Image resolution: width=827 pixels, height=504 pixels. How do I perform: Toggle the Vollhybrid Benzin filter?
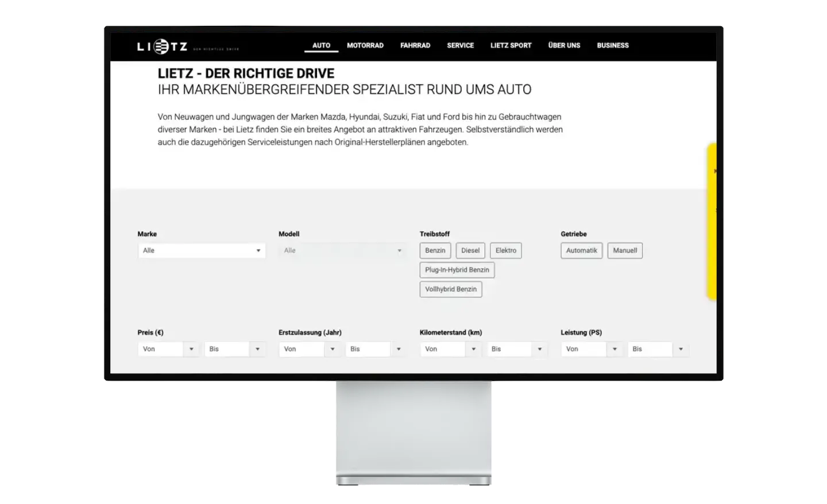coord(451,289)
